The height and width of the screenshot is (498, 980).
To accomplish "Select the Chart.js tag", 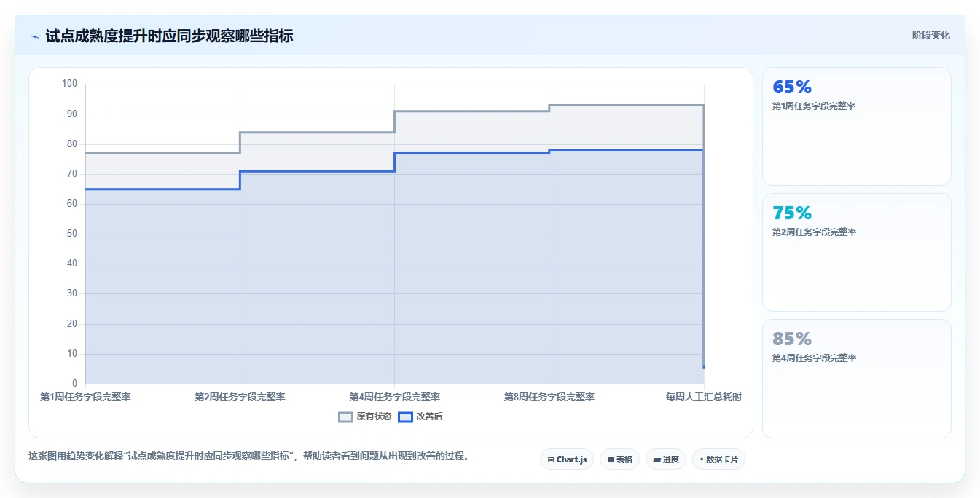I will (567, 459).
